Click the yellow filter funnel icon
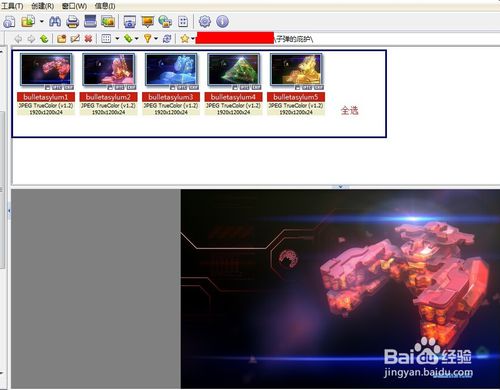 click(x=147, y=39)
